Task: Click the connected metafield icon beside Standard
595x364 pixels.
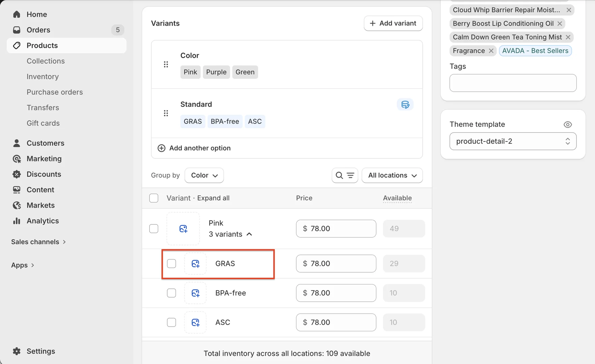Action: click(405, 104)
